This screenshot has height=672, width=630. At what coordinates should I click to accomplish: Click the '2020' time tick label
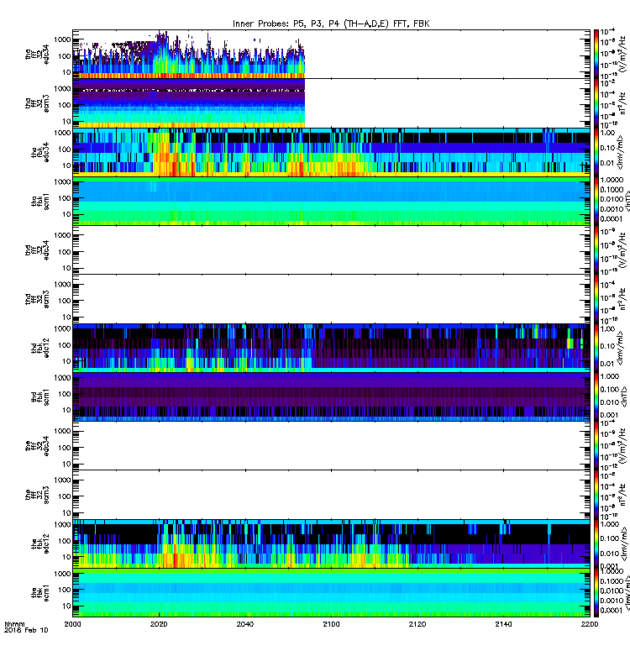point(159,624)
